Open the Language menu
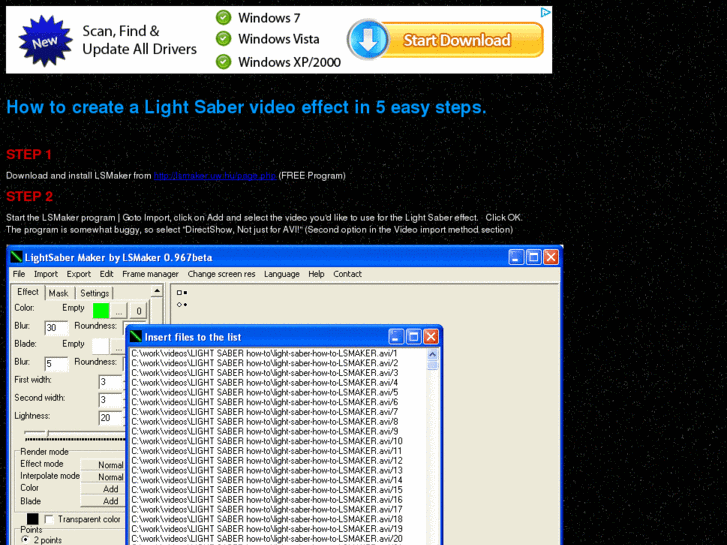 pos(282,274)
